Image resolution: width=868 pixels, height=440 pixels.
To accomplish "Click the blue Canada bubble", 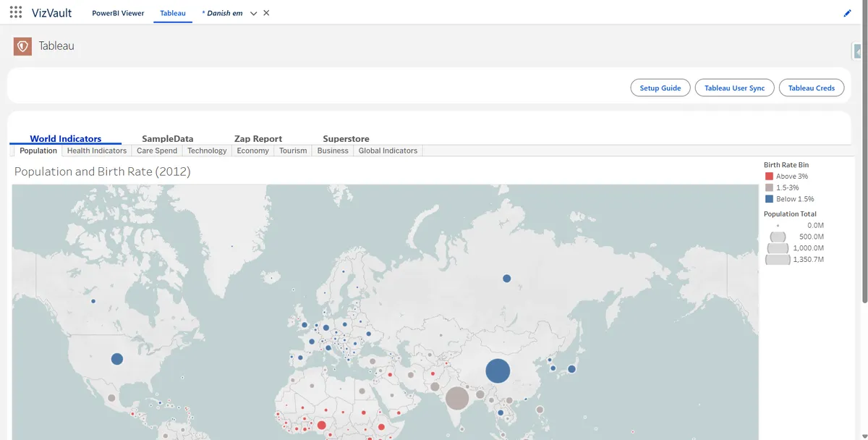I will 93,301.
